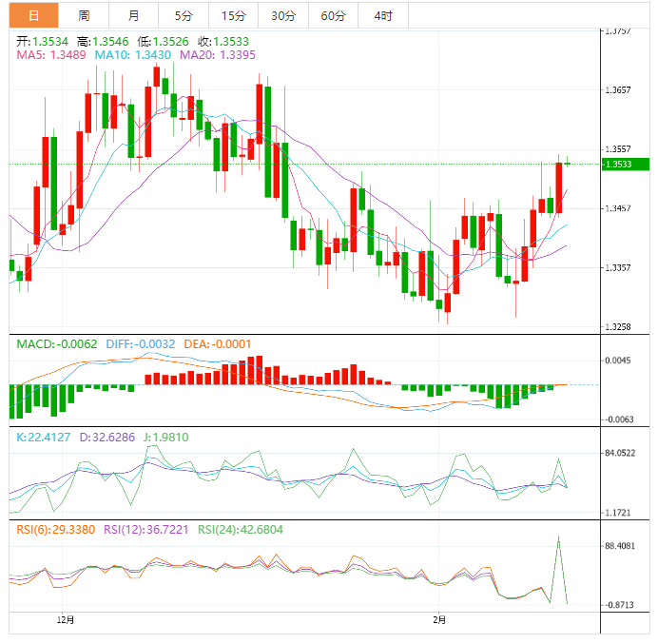The height and width of the screenshot is (644, 658).
Task: Select the MA20 indicator label
Action: [x=217, y=55]
